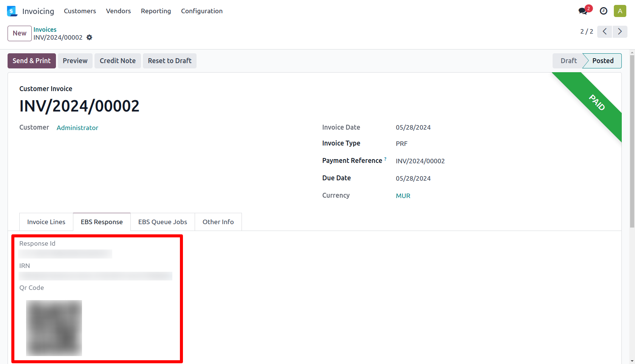Click the Invoice Type label

(341, 143)
